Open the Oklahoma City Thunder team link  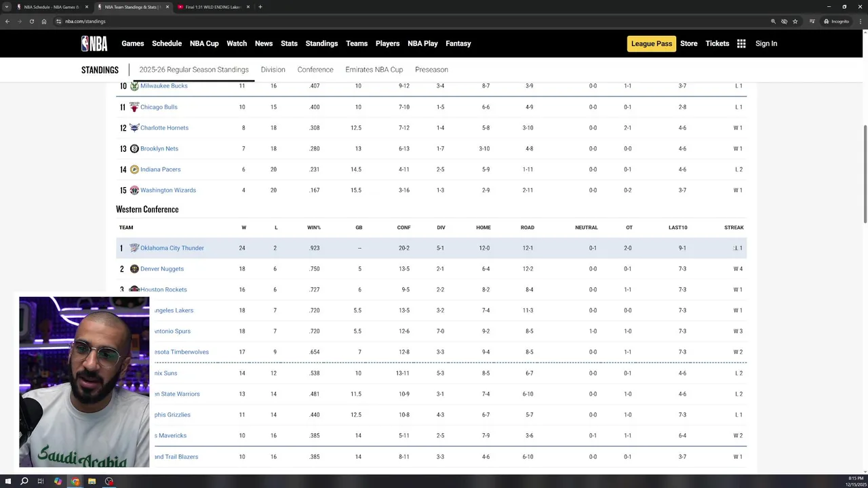click(x=172, y=248)
